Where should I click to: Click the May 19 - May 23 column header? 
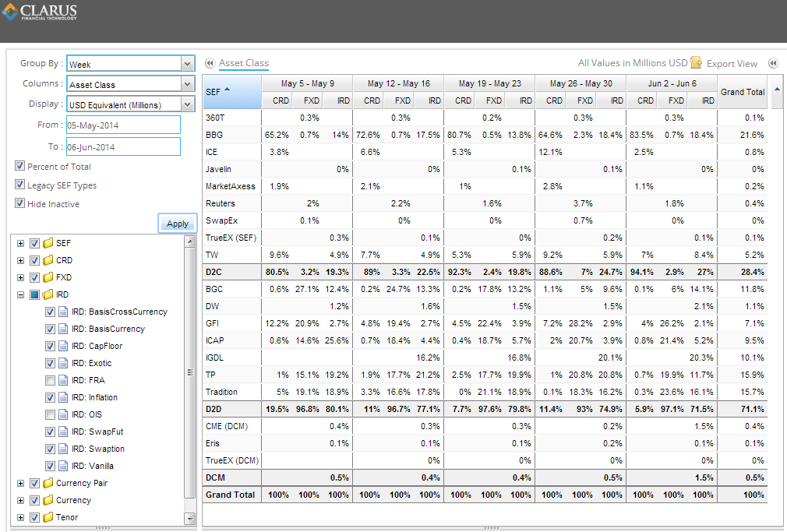(490, 83)
